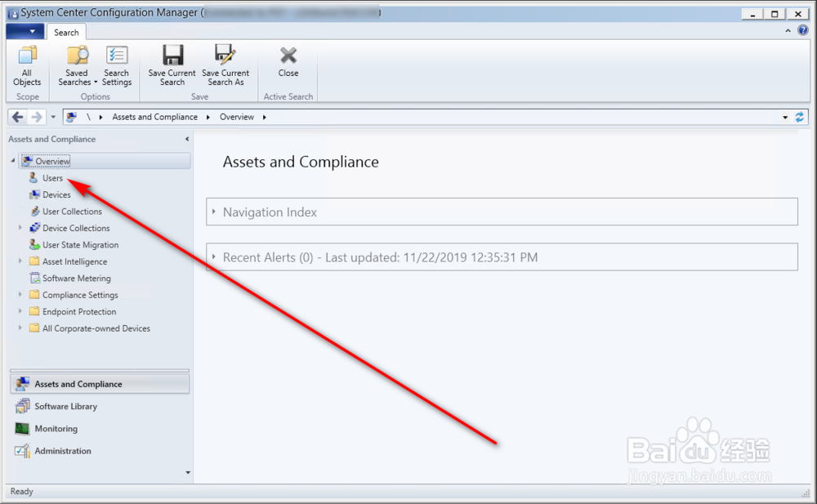Select Devices in the tree
The image size is (817, 504).
tap(56, 195)
